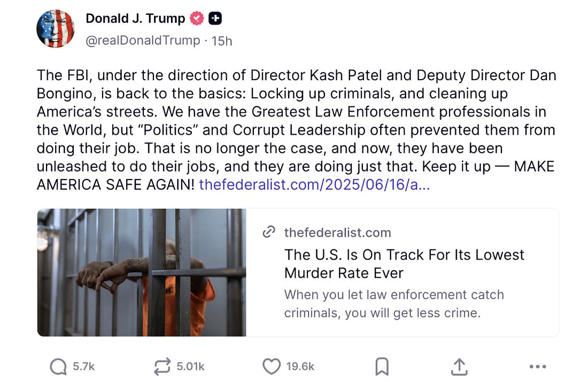Open the profile avatar picture
The height and width of the screenshot is (382, 588).
[56, 29]
